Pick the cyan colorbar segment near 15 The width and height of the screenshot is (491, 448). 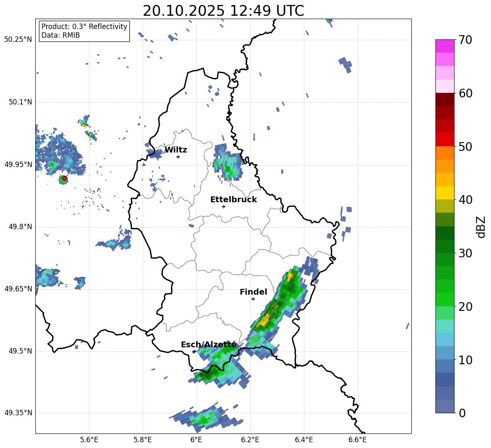[x=445, y=326]
